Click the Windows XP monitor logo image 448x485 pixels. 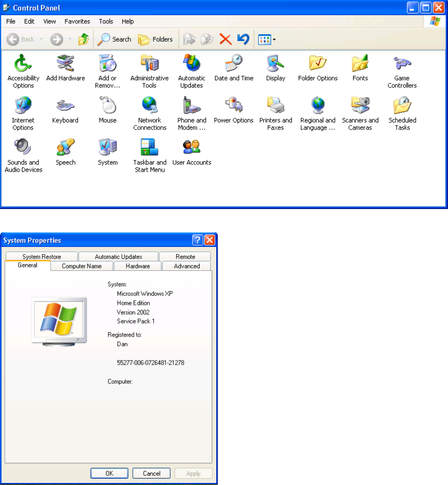point(59,322)
